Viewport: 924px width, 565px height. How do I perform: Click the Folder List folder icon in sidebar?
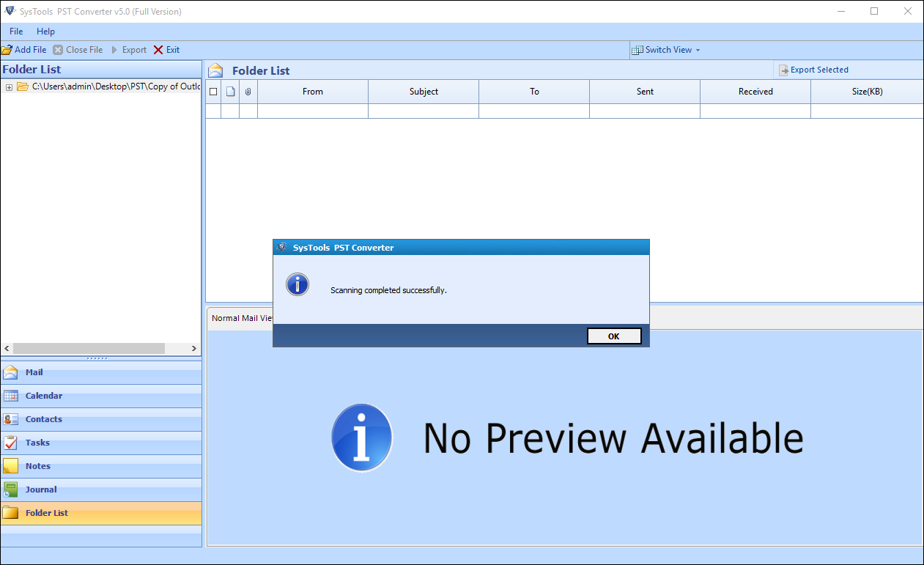pyautogui.click(x=11, y=513)
